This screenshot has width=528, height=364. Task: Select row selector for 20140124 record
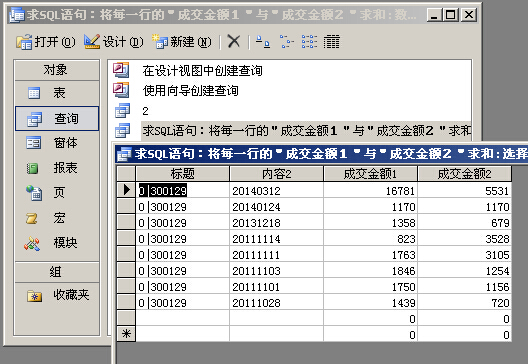tap(126, 206)
